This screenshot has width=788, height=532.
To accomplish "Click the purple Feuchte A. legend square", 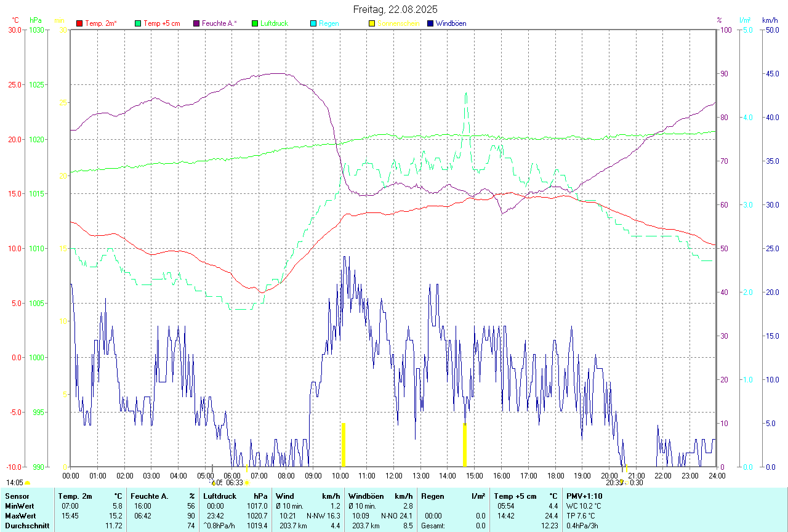I will [x=196, y=23].
